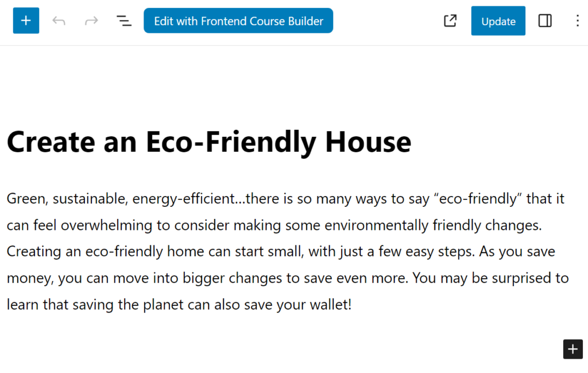Viewport: 588px width, 373px height.
Task: Add a block using the black plus button
Action: (x=572, y=349)
